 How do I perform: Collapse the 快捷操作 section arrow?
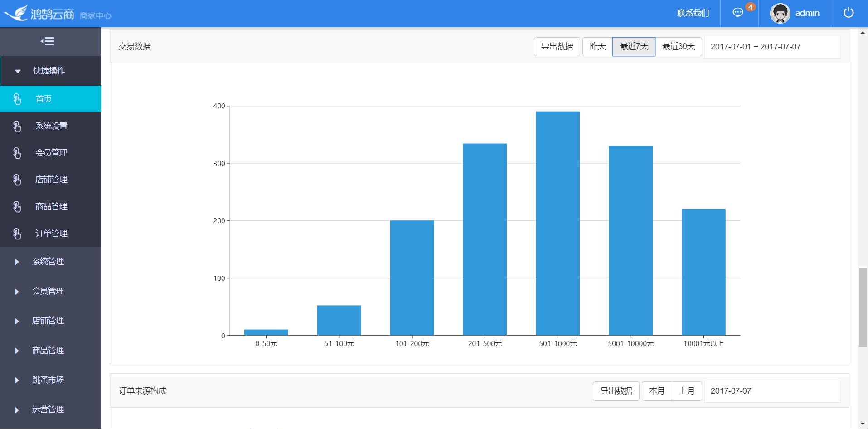pyautogui.click(x=18, y=71)
